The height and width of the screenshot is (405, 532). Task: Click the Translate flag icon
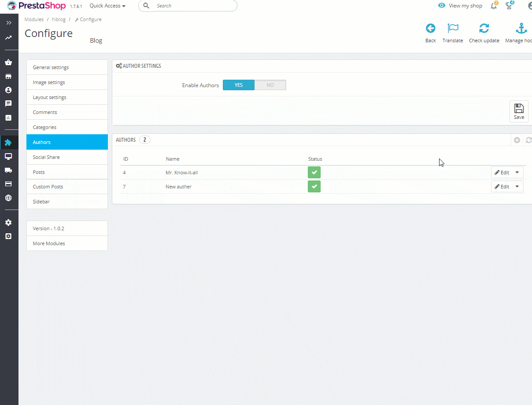coord(453,29)
